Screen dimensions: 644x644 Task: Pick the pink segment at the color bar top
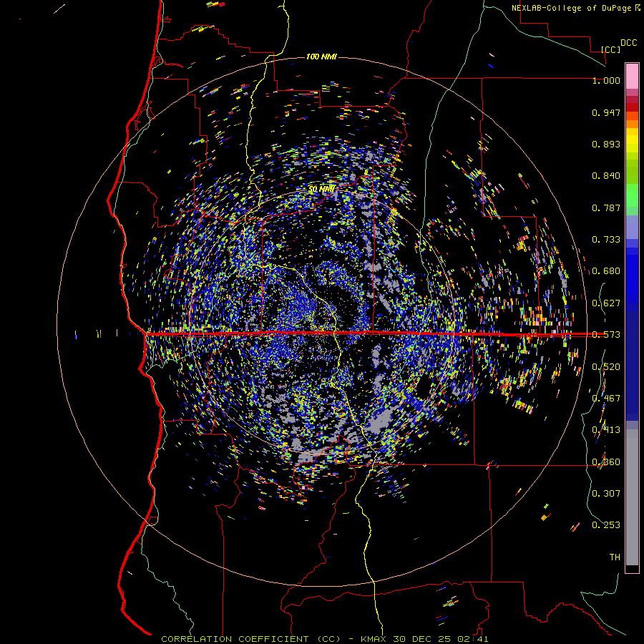click(x=632, y=76)
